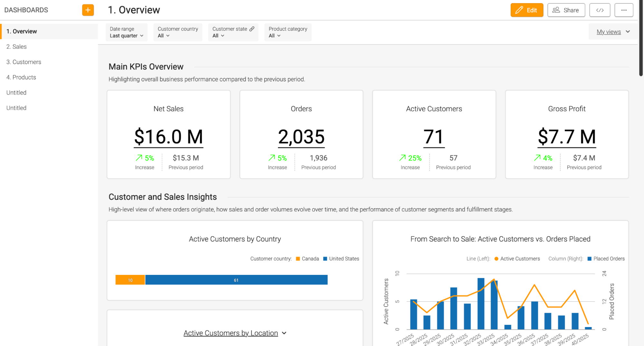Toggle Canada legend swatch in country chart
Screen dimensions: 644x346
point(298,259)
